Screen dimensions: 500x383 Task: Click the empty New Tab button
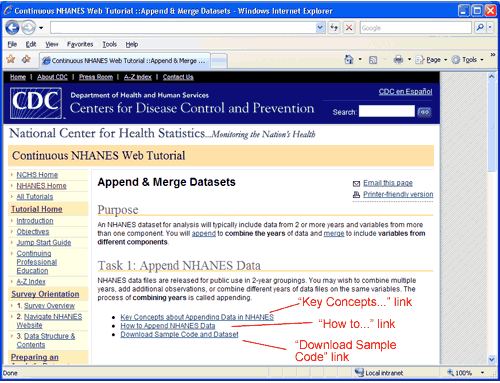pyautogui.click(x=219, y=61)
